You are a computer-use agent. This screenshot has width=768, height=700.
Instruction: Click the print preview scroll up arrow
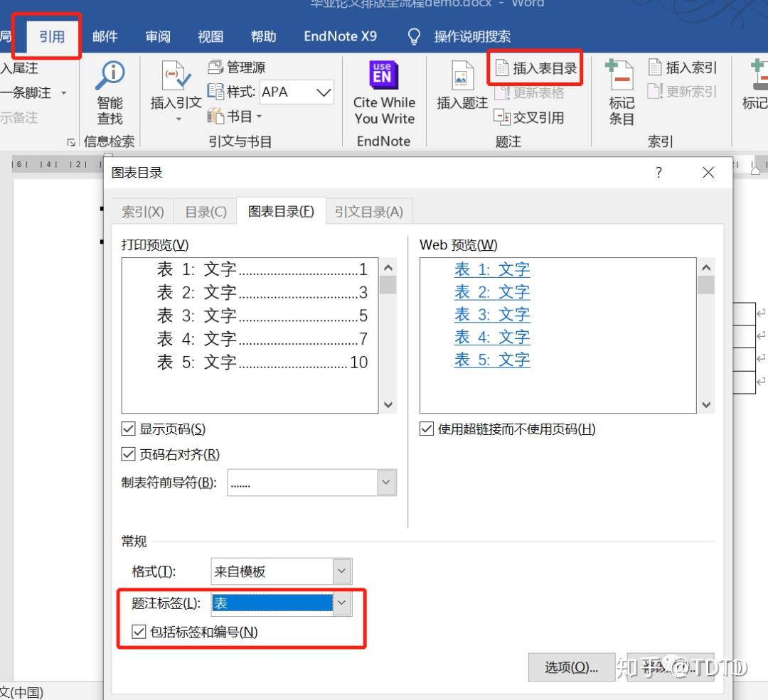point(388,268)
